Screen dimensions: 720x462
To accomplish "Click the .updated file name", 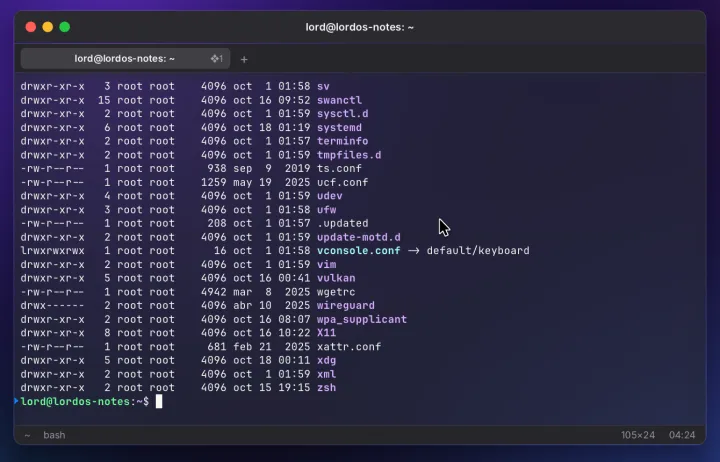I will pos(343,223).
